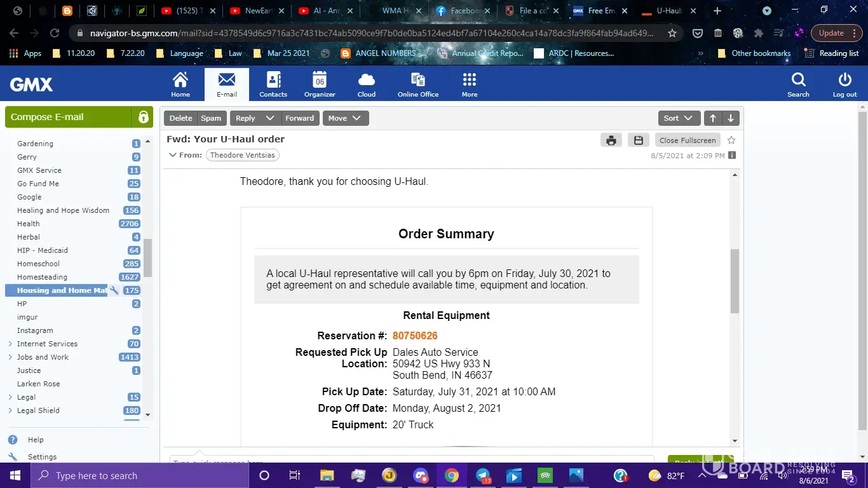Reload the page in Chrome

coord(55,33)
